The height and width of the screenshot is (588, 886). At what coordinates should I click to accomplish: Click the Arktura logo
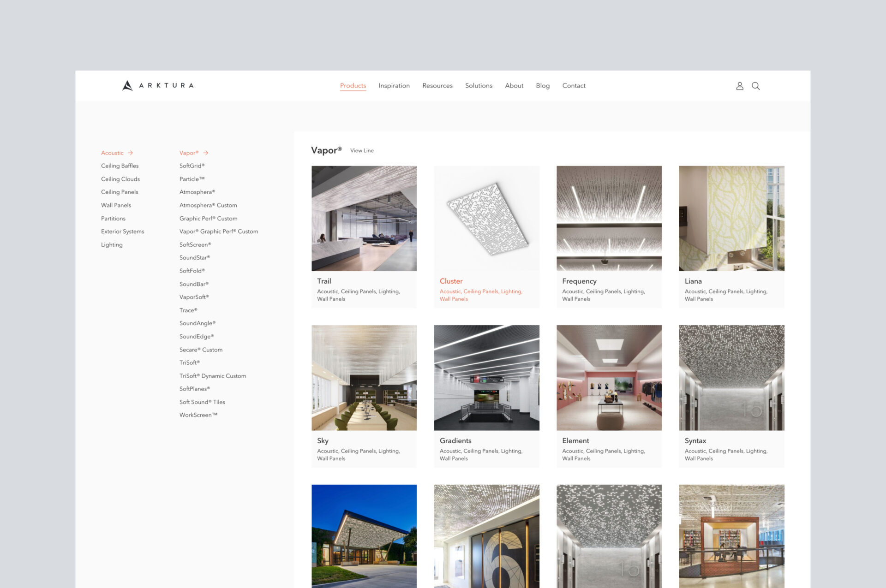158,86
